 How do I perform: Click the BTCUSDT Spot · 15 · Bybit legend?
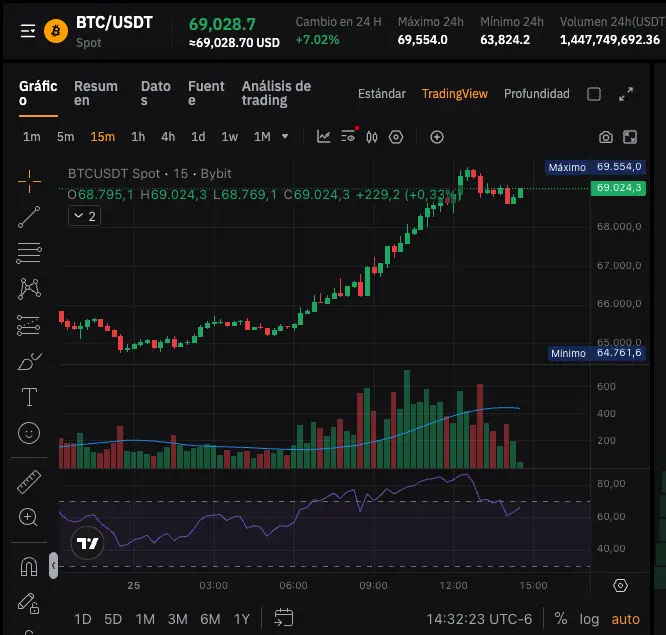[x=150, y=174]
